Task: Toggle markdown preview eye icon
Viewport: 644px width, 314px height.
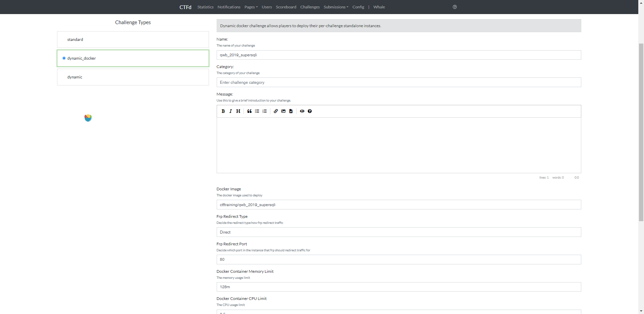Action: click(x=302, y=111)
